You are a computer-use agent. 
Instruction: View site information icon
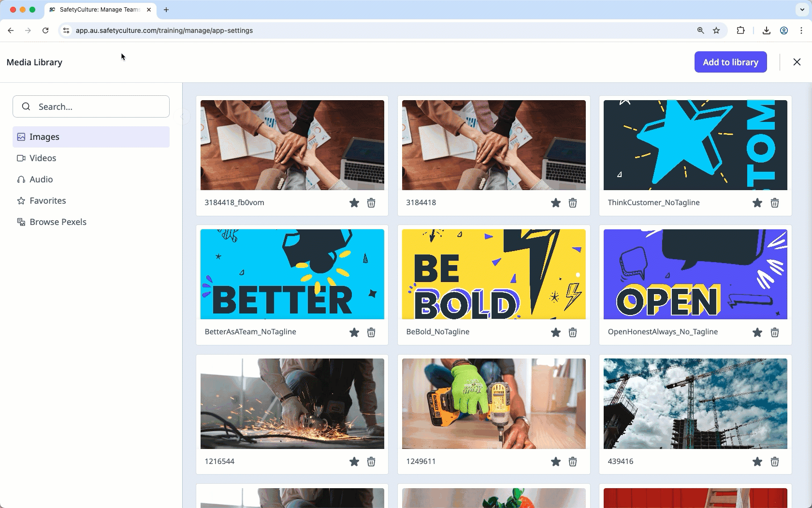pyautogui.click(x=66, y=30)
